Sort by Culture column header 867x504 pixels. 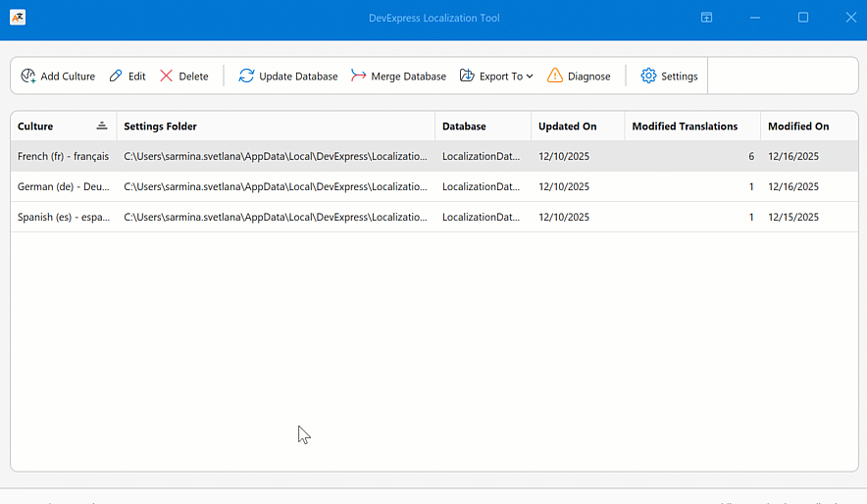tap(63, 126)
